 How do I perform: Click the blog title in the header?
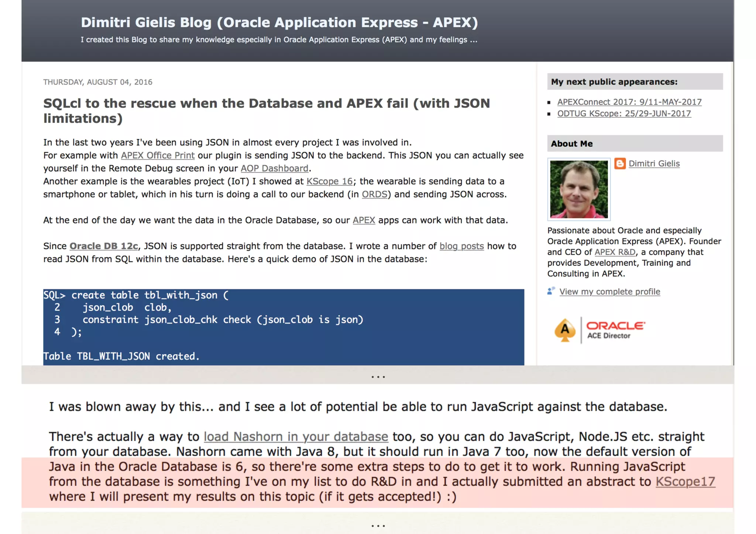tap(279, 23)
